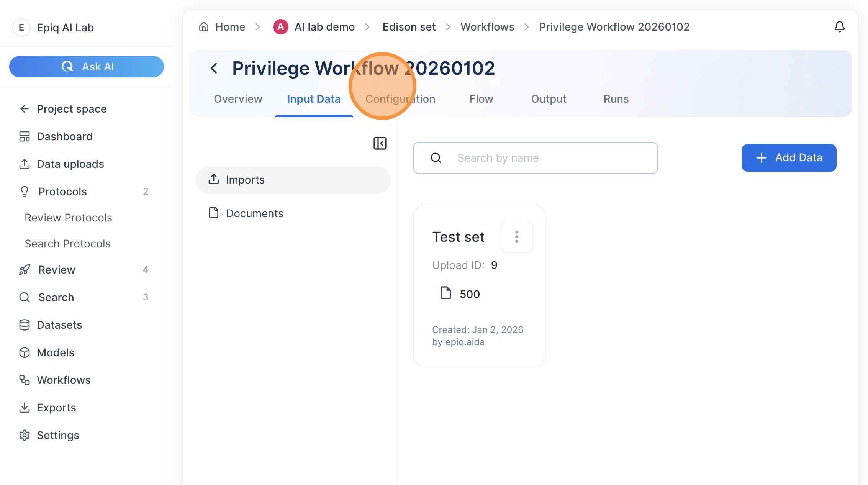868x485 pixels.
Task: Switch to the Output tab
Action: (549, 99)
